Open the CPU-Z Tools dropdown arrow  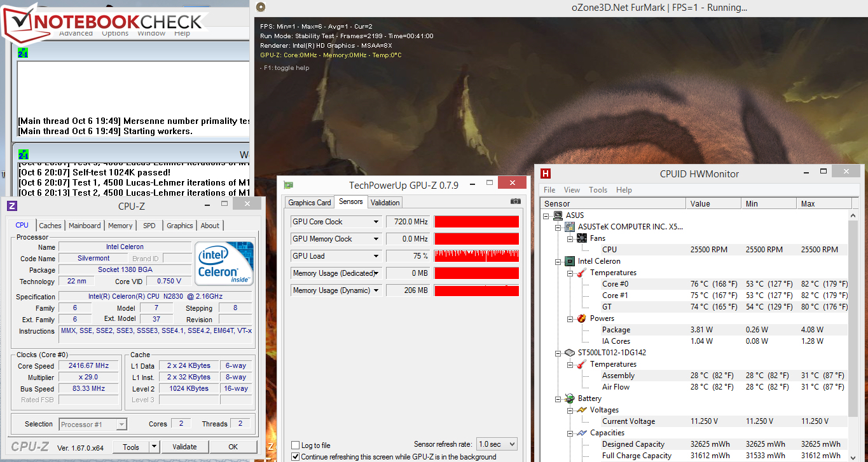155,447
